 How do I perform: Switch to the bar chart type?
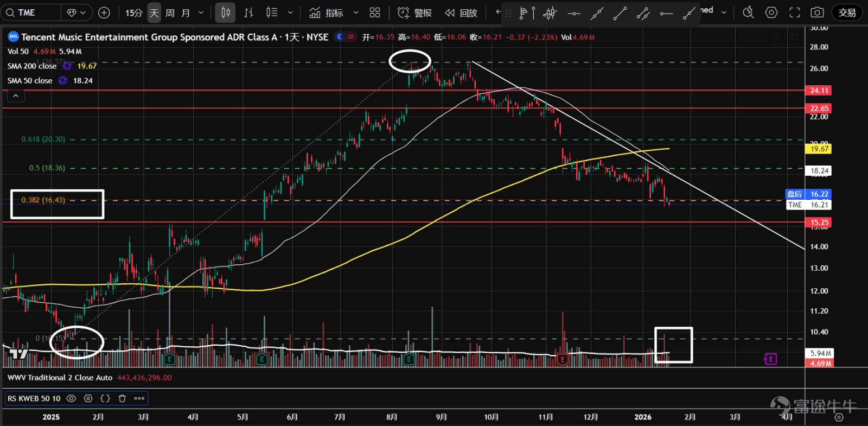click(248, 12)
